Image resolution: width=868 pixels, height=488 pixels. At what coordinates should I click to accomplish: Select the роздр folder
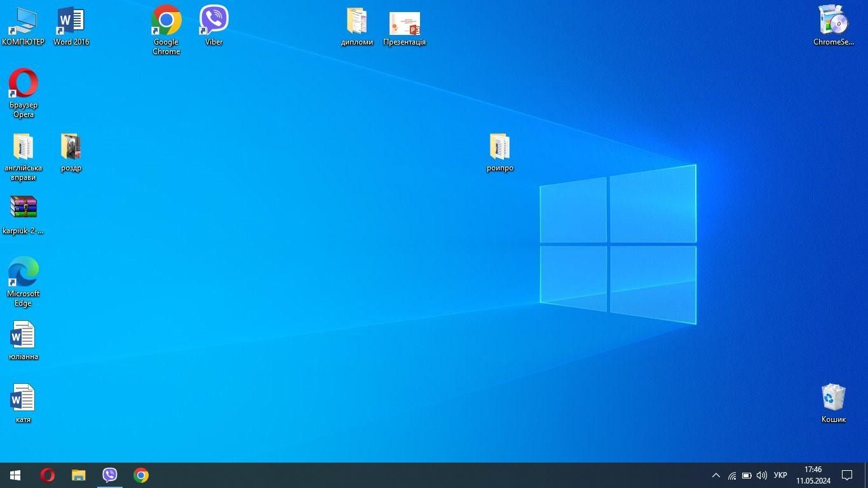71,153
